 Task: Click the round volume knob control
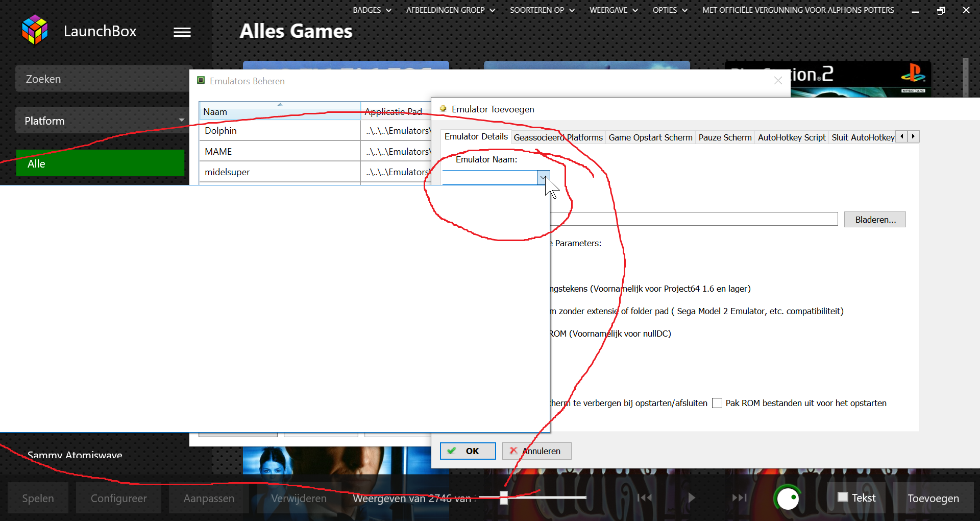788,498
